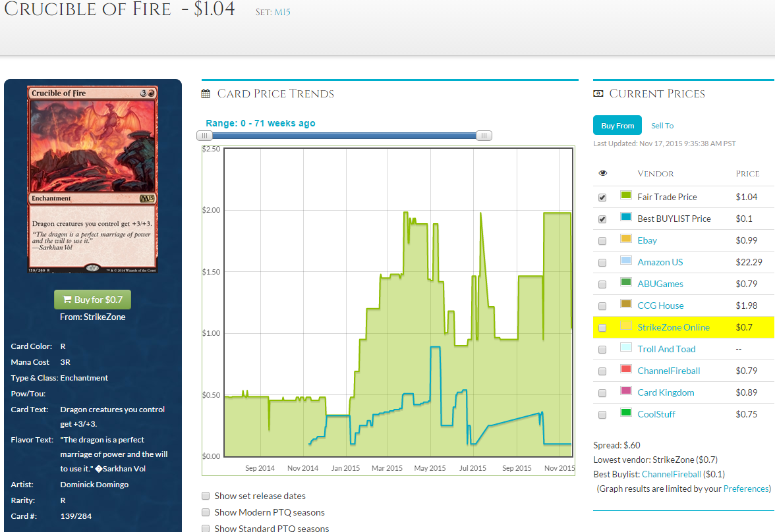
Task: Click the pale cyan Troll And Toad swatch
Action: (x=626, y=347)
